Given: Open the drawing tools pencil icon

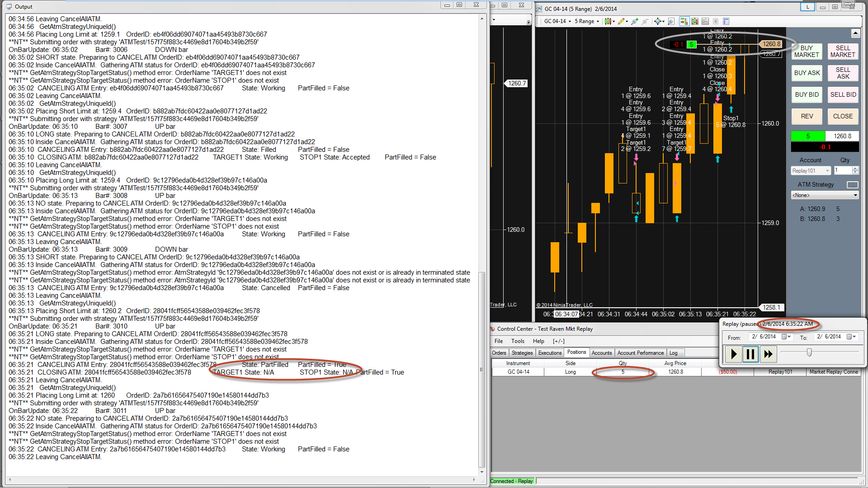Looking at the screenshot, I should pyautogui.click(x=622, y=21).
